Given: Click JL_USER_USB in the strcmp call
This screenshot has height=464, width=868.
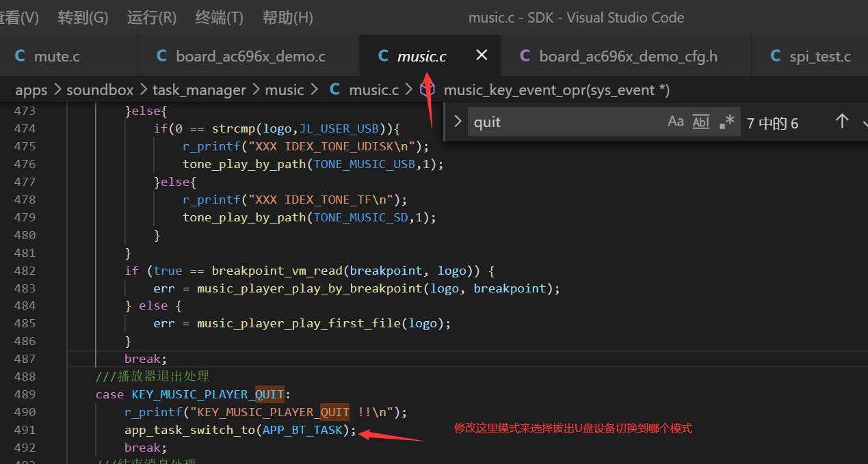Looking at the screenshot, I should (x=339, y=128).
